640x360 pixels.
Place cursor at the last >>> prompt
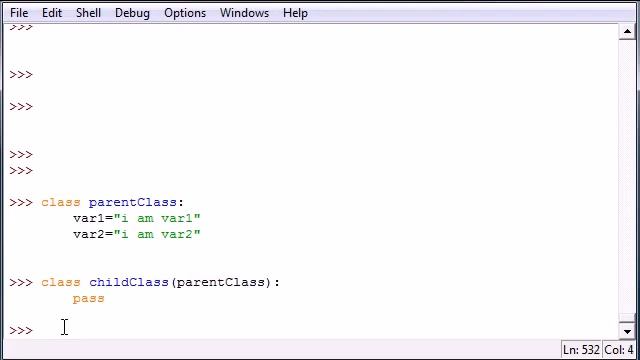[x=21, y=331]
